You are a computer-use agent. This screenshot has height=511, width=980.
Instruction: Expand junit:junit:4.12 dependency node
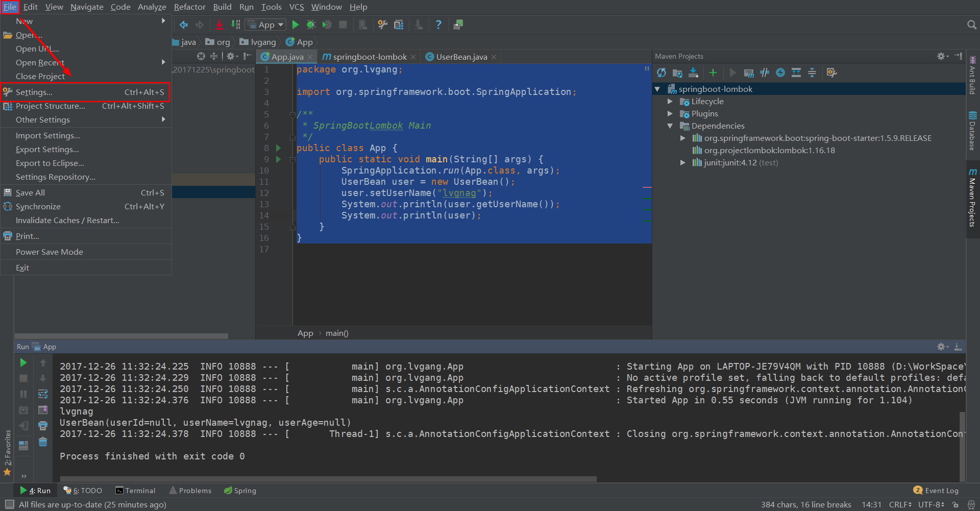[683, 163]
